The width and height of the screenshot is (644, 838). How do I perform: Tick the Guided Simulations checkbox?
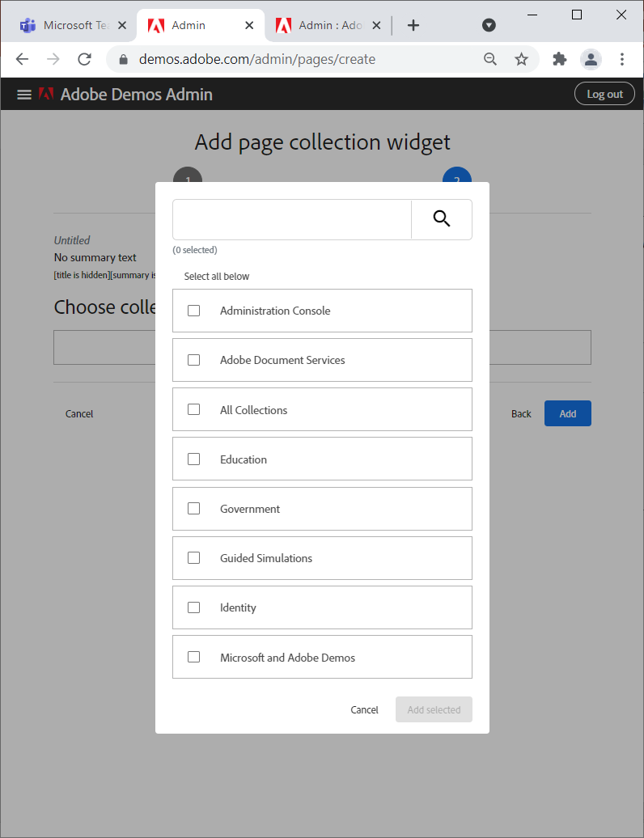(194, 558)
